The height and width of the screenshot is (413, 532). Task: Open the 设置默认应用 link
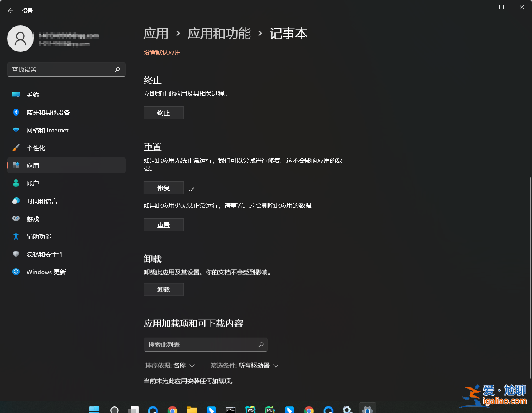click(x=162, y=52)
